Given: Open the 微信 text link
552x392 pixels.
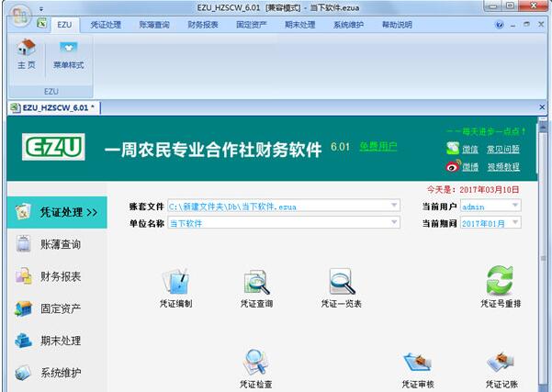Looking at the screenshot, I should (x=470, y=150).
